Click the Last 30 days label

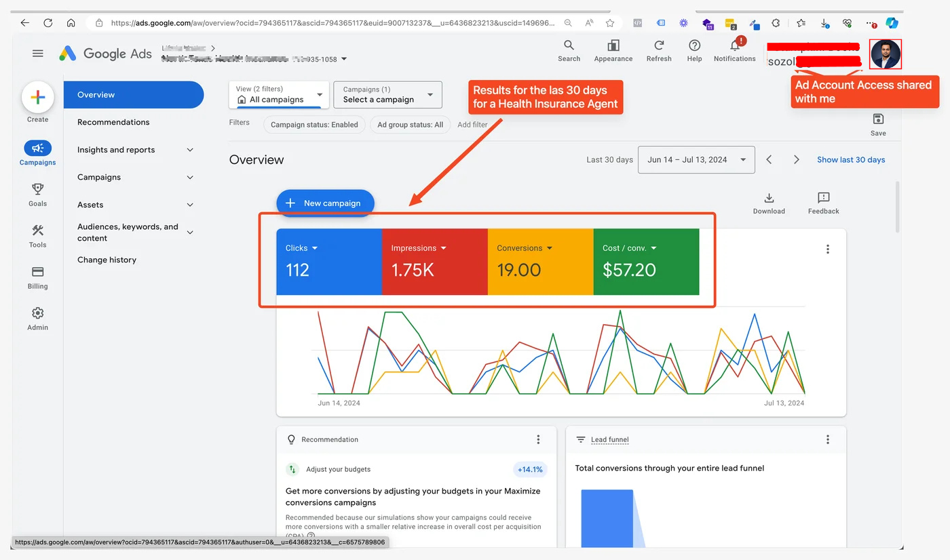(609, 160)
